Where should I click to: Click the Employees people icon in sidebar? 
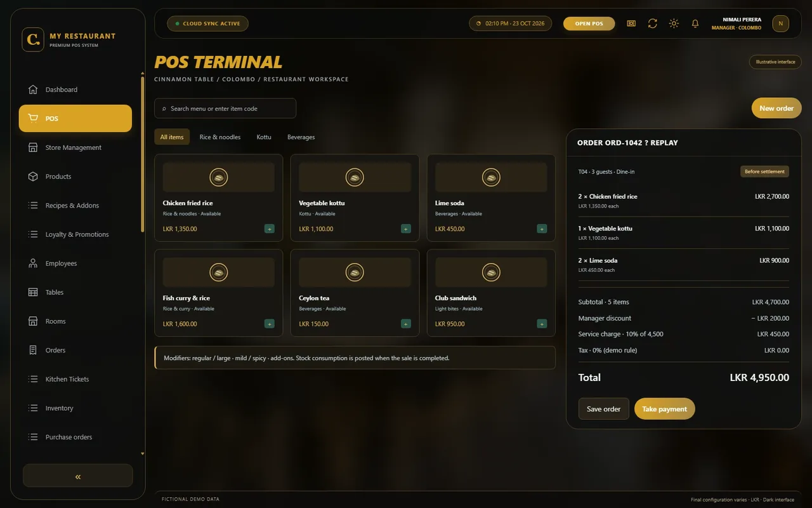pyautogui.click(x=33, y=264)
